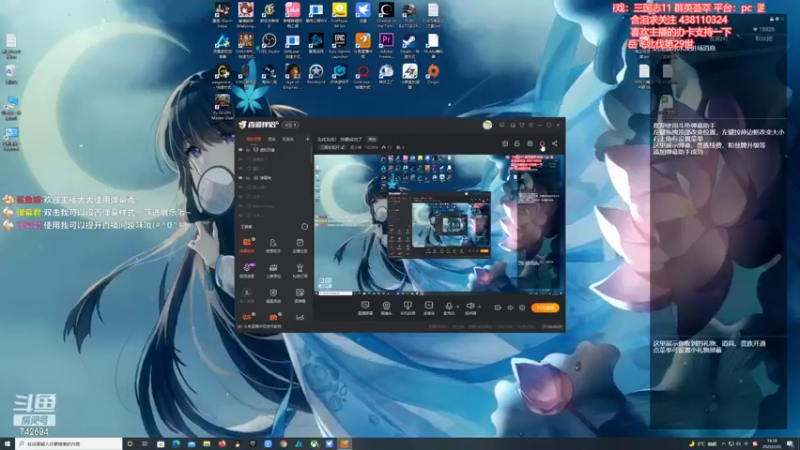Open Steam desktop shortcut

[409, 44]
